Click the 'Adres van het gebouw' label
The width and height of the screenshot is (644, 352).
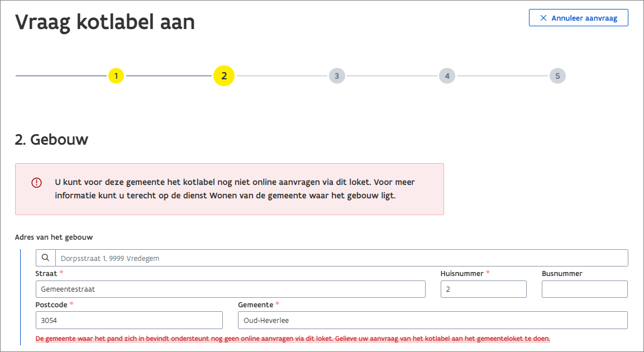click(x=54, y=237)
